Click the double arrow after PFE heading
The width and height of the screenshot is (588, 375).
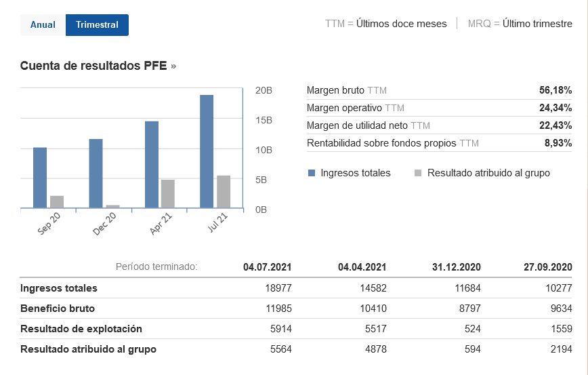click(x=173, y=66)
